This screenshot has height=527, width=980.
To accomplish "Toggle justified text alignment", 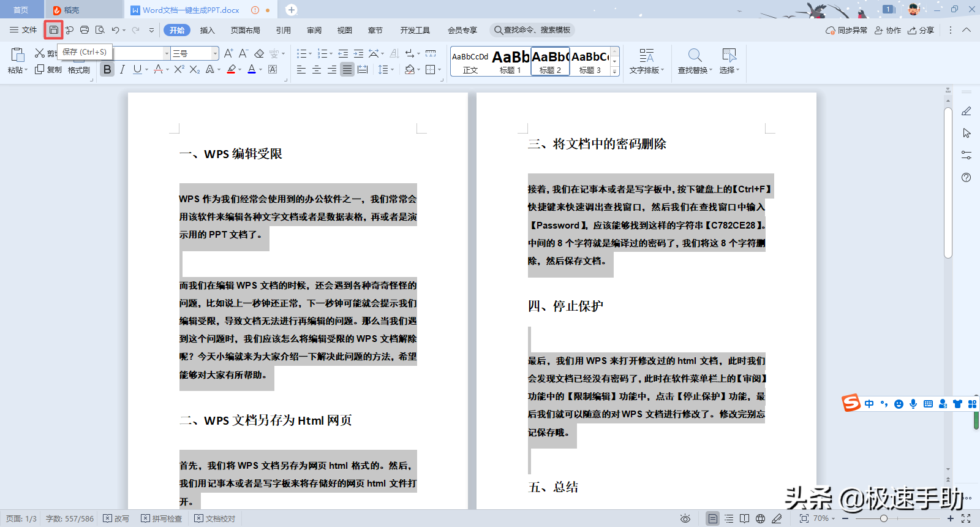I will tap(347, 70).
